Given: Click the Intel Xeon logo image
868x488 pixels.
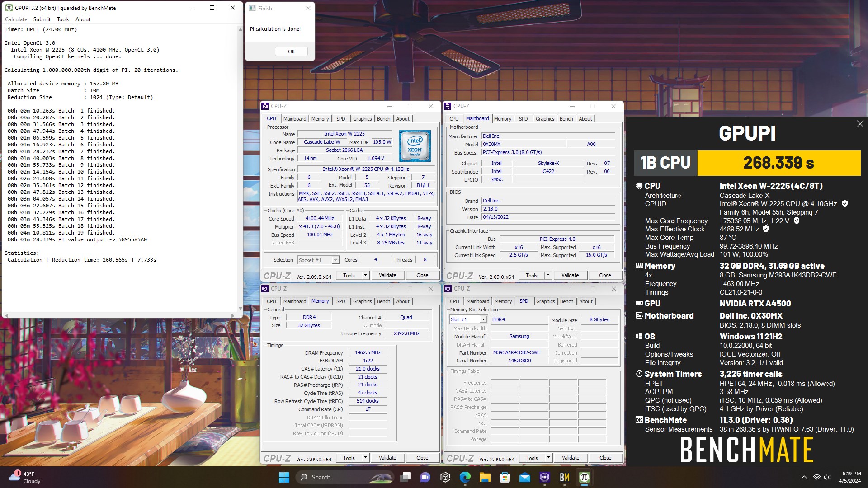Looking at the screenshot, I should pyautogui.click(x=415, y=146).
